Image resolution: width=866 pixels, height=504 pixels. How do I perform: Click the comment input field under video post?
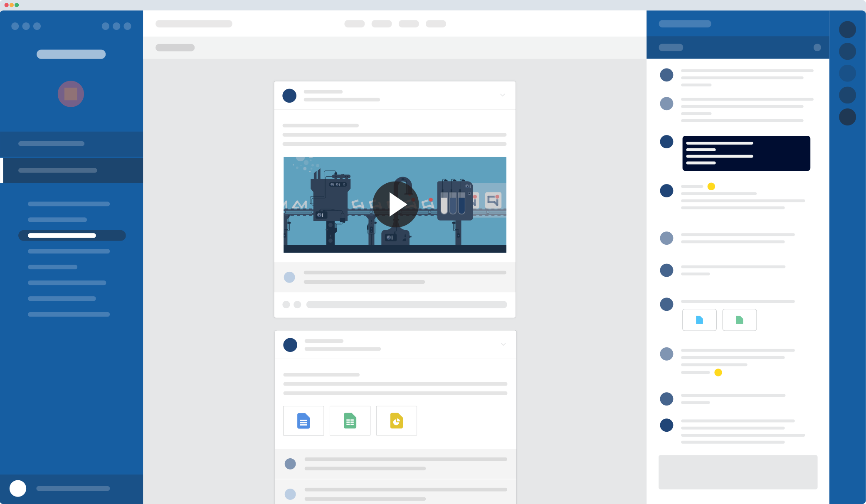[407, 305]
